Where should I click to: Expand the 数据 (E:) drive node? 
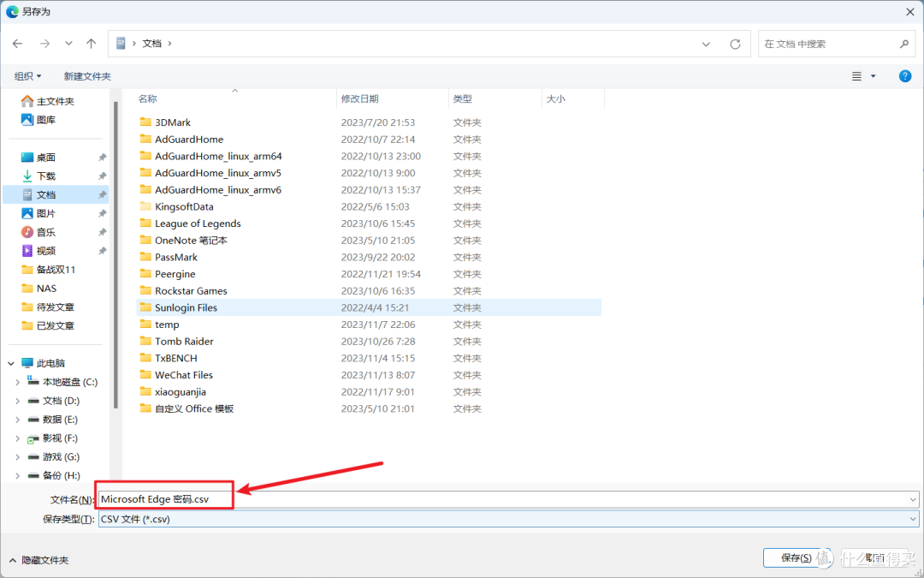17,420
